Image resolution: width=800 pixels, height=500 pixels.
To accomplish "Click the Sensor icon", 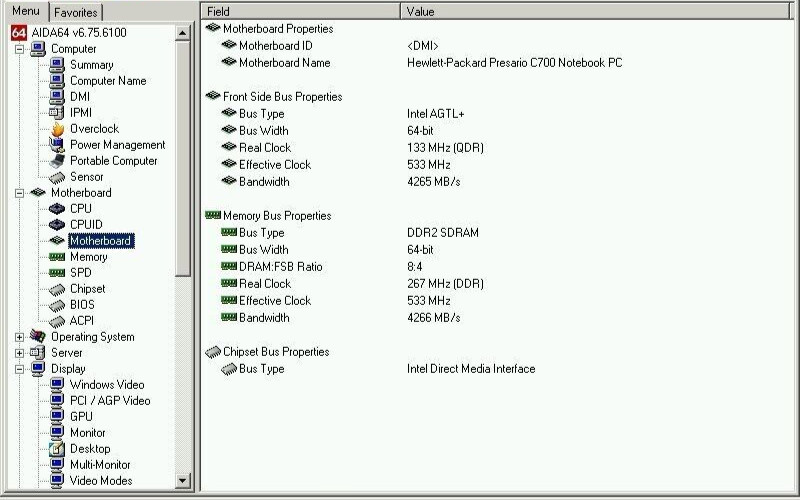I will [57, 177].
